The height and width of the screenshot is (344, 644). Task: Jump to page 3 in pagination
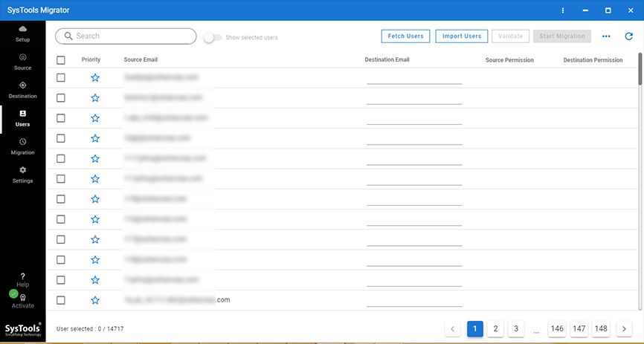click(516, 329)
